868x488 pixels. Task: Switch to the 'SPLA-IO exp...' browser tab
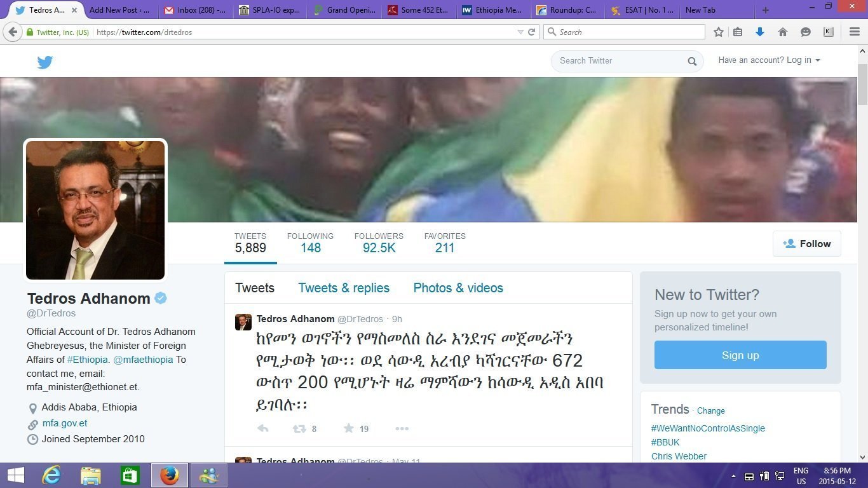(x=269, y=10)
